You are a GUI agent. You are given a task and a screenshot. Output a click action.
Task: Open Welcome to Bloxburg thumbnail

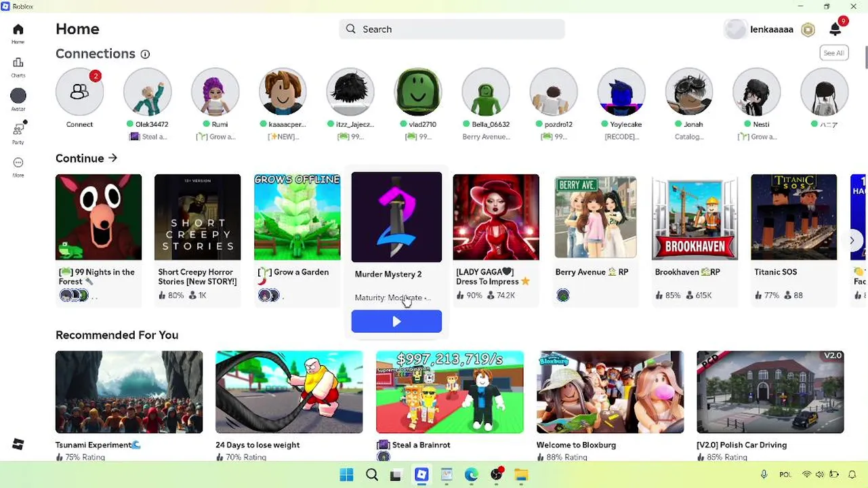[x=610, y=392]
